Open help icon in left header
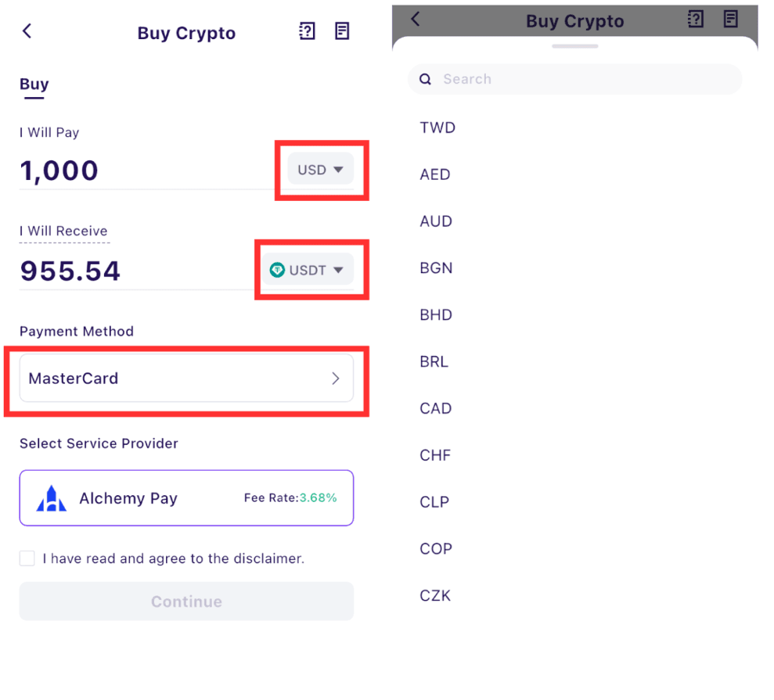Screen dimensions: 774x700 point(307,31)
